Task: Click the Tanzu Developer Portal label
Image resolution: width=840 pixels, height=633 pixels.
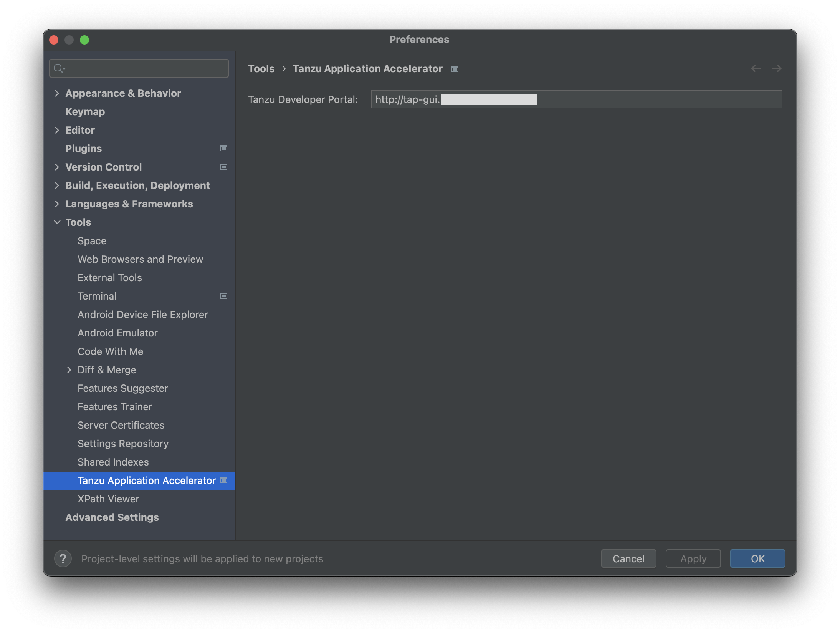Action: 303,99
